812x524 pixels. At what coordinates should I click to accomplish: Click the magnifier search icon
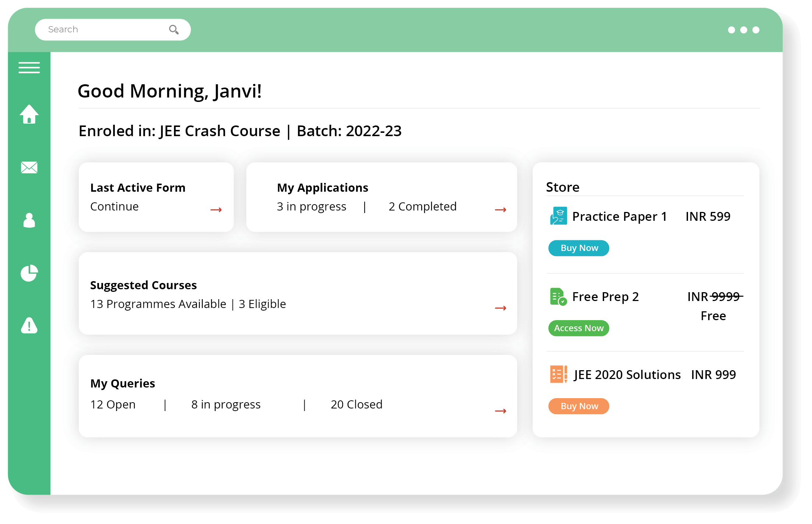coord(174,29)
